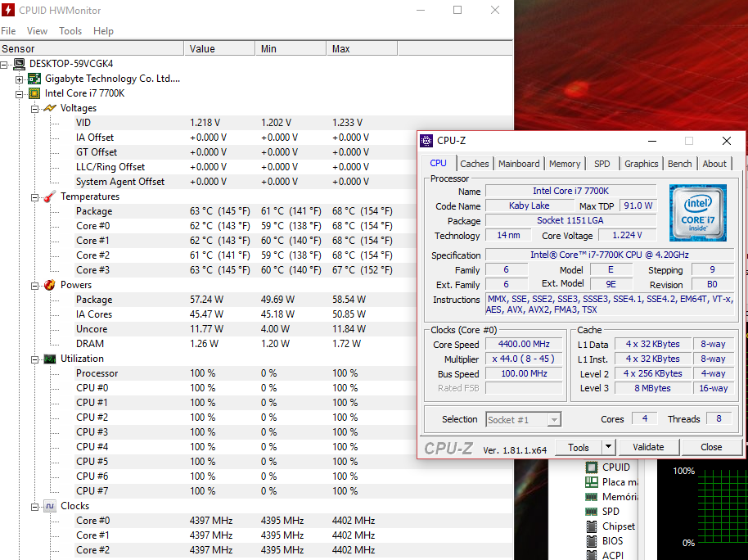Click the BIOS icon in background list
This screenshot has height=560, width=748.
[591, 541]
